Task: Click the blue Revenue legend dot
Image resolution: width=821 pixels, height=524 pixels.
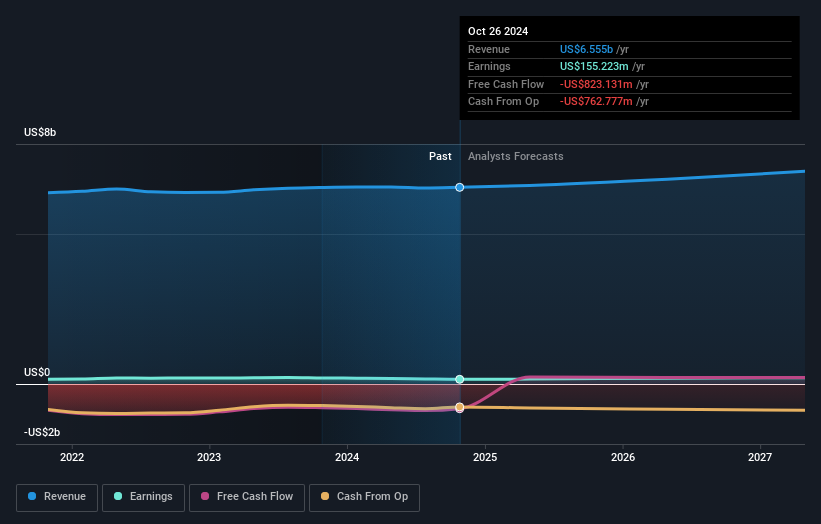Action: pyautogui.click(x=32, y=496)
